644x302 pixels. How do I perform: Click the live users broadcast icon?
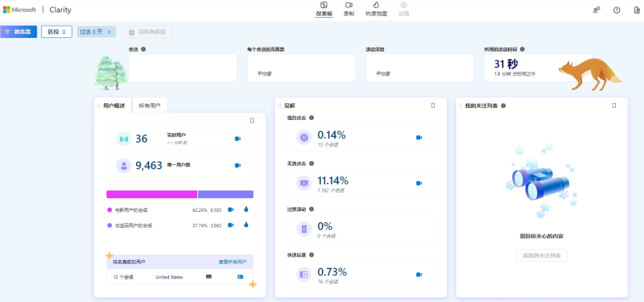pyautogui.click(x=123, y=139)
